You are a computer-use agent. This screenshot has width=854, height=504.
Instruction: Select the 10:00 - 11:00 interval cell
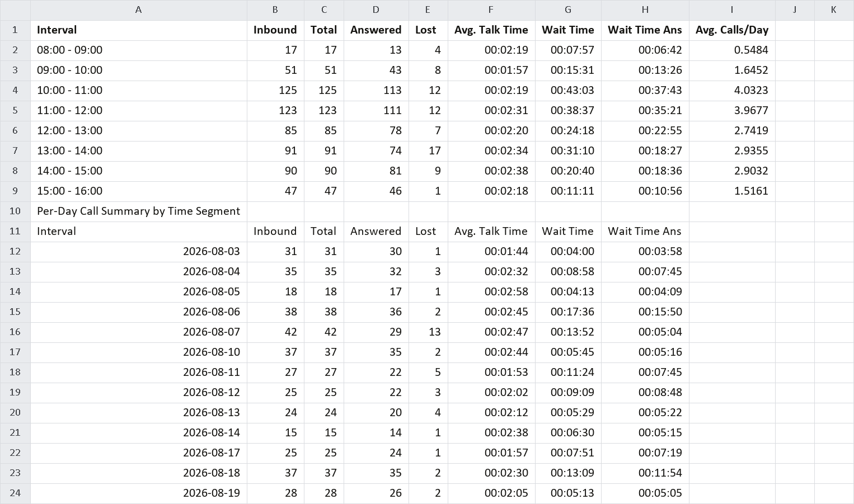139,91
